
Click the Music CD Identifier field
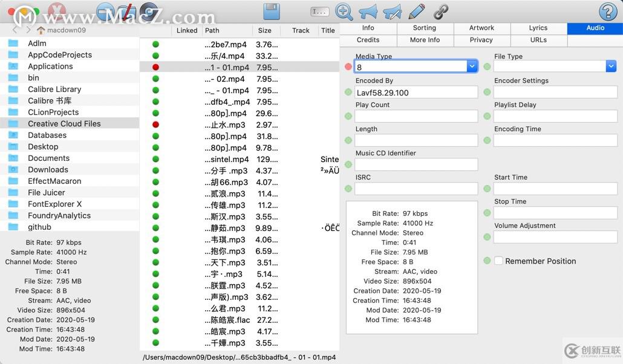coord(416,164)
